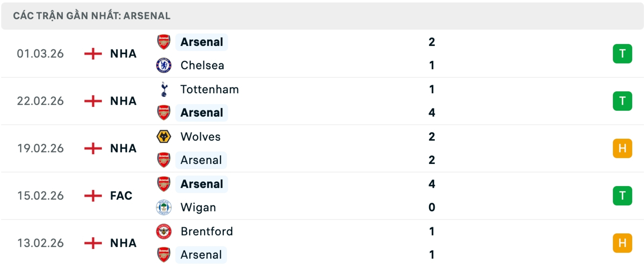Click the Wigan Athletic logo

click(164, 207)
